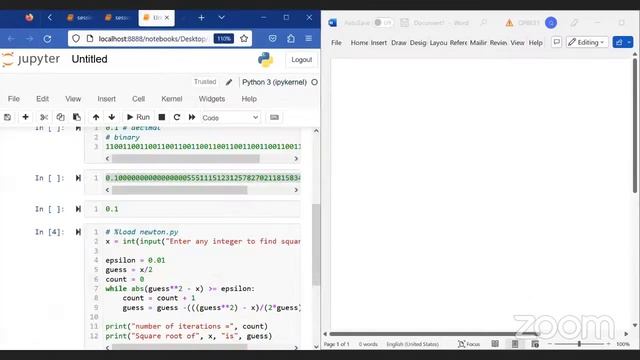The width and height of the screenshot is (640, 360).
Task: Click the Jupyter logo link
Action: [31, 59]
